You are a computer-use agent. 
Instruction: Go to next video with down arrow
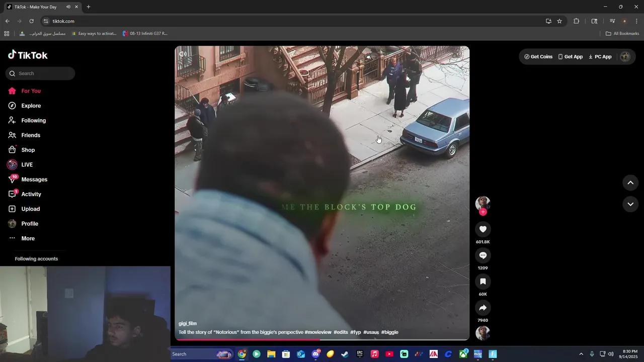coord(630,204)
